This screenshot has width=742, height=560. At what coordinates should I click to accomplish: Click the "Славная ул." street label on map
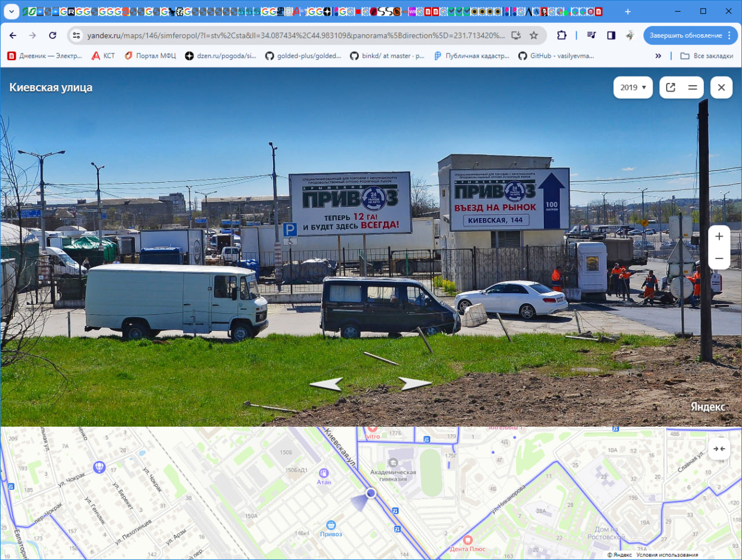pos(692,461)
